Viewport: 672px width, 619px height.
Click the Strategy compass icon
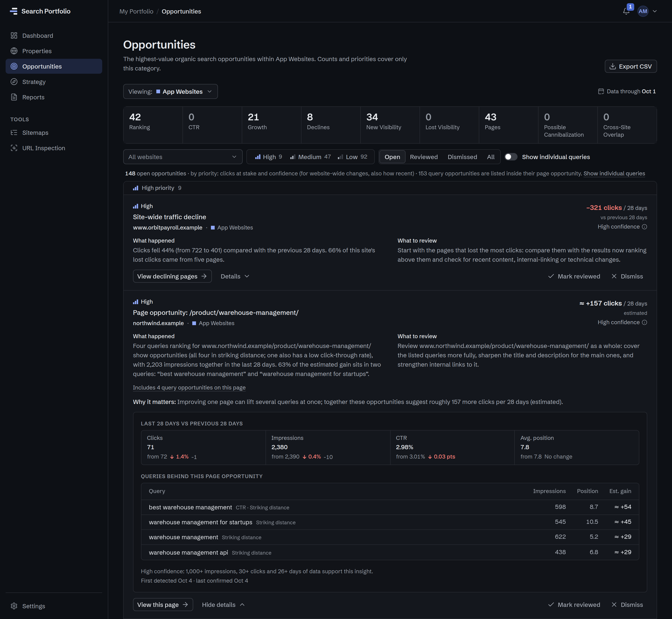(x=14, y=82)
